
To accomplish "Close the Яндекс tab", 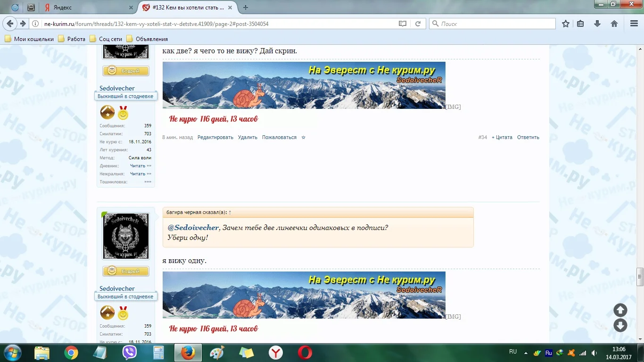I will click(131, 8).
